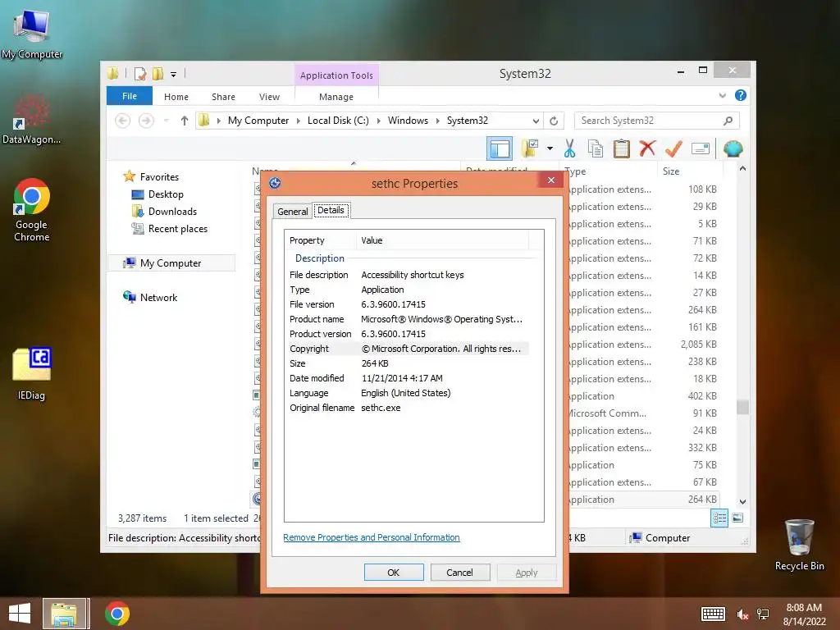
Task: Click the red X Delete icon
Action: [647, 148]
